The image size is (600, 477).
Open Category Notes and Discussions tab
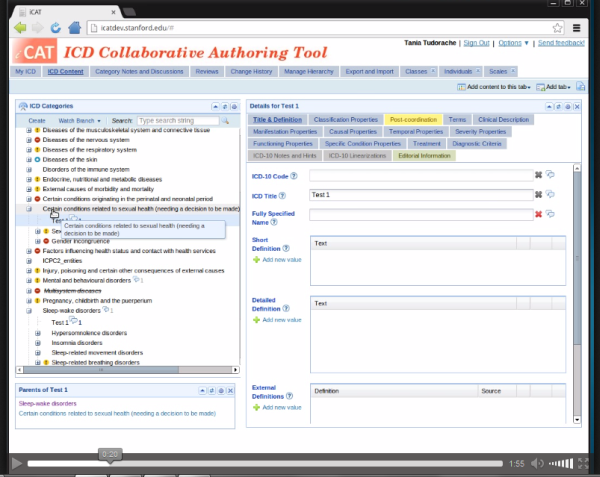pos(139,72)
